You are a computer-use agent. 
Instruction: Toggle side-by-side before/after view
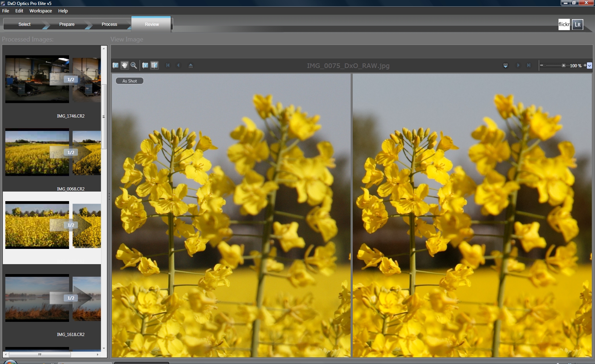[154, 65]
